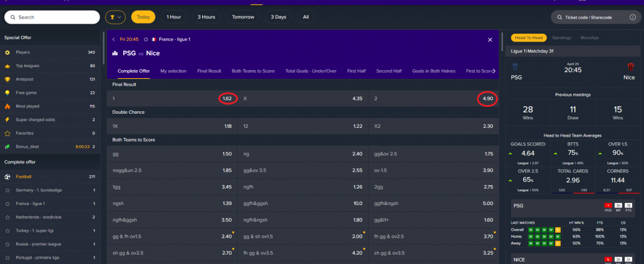
Task: Click Nice jersey icon in Head To Head panel
Action: tap(630, 67)
